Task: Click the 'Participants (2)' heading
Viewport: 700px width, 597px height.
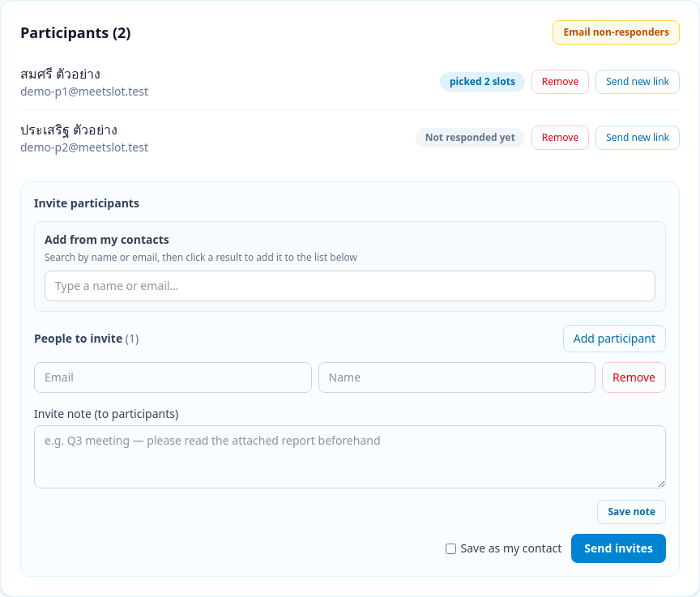Action: click(75, 33)
